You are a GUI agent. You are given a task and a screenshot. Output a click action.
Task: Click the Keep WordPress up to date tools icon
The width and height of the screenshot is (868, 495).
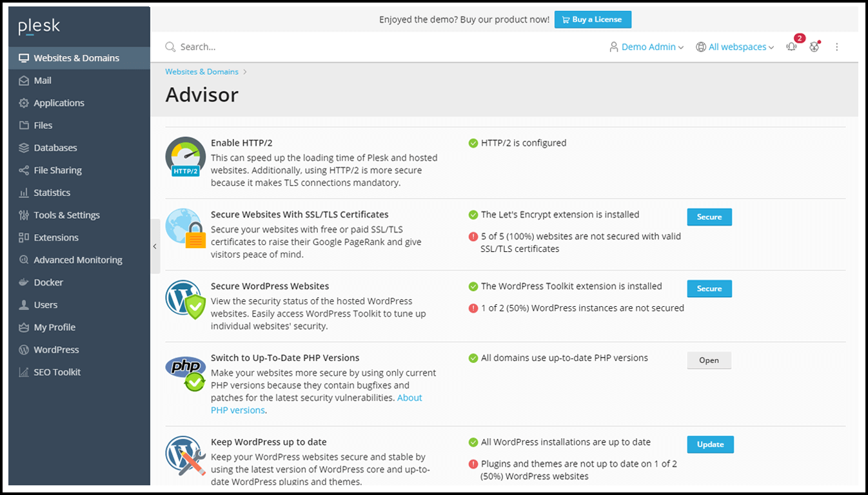pos(186,456)
